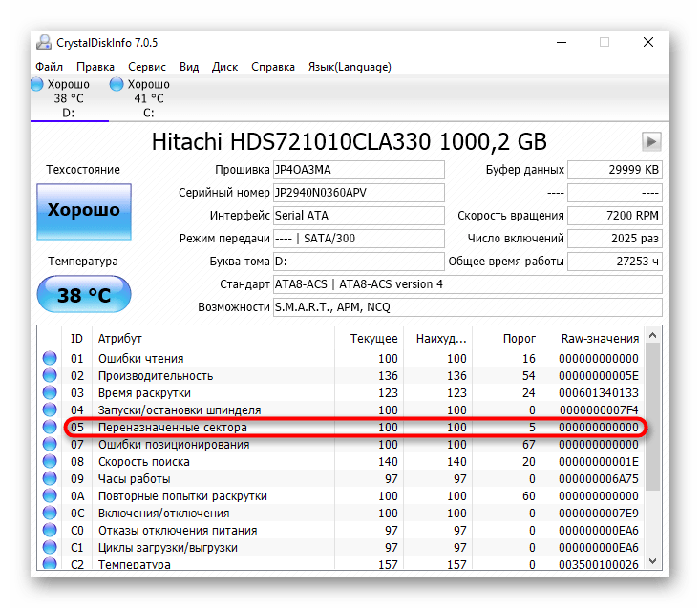This screenshot has width=700, height=608.
Task: Click blue status orb for Время раскрутки
Action: pyautogui.click(x=50, y=392)
